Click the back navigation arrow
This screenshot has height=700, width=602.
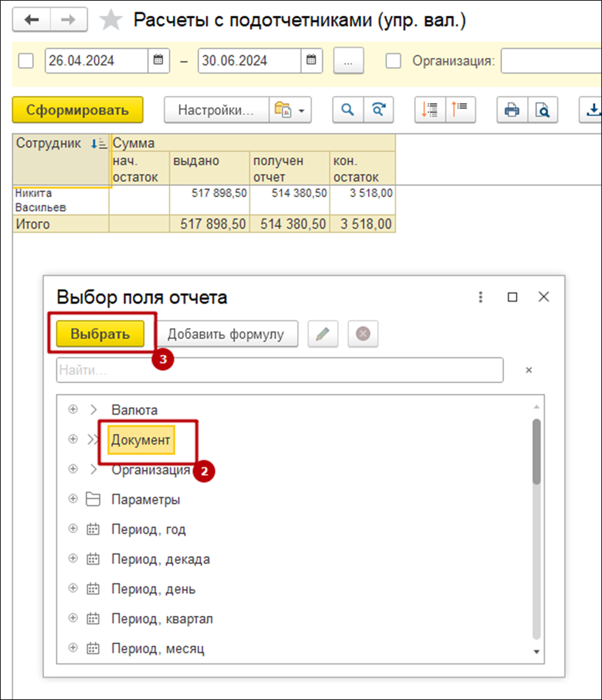pos(31,20)
